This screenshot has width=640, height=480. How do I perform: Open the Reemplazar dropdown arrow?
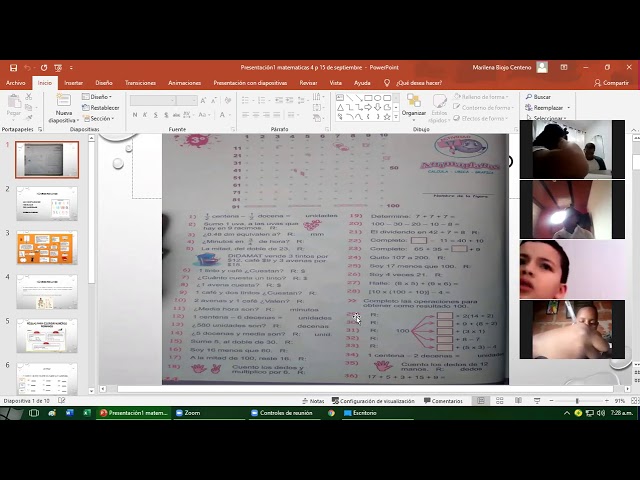[569, 108]
